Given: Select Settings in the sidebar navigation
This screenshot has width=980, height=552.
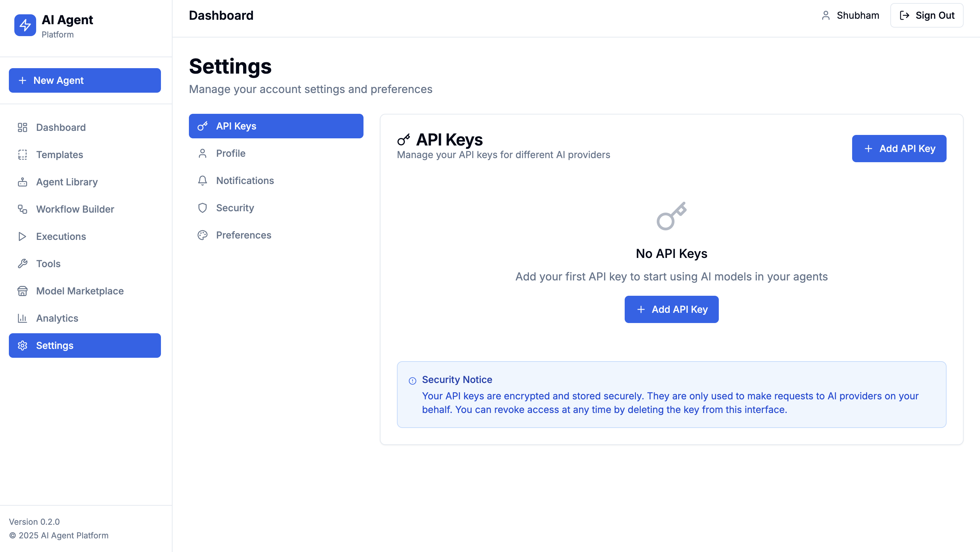Looking at the screenshot, I should pos(85,346).
